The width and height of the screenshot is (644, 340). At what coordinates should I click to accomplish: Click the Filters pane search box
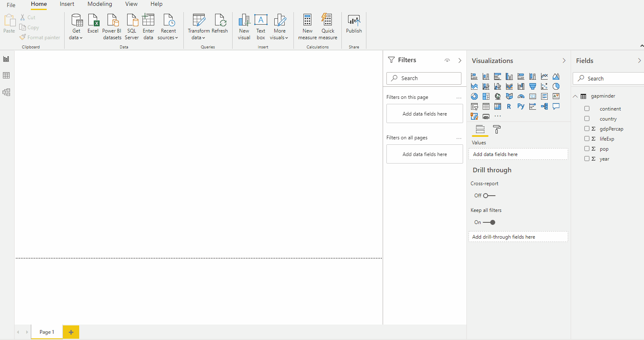click(x=424, y=78)
